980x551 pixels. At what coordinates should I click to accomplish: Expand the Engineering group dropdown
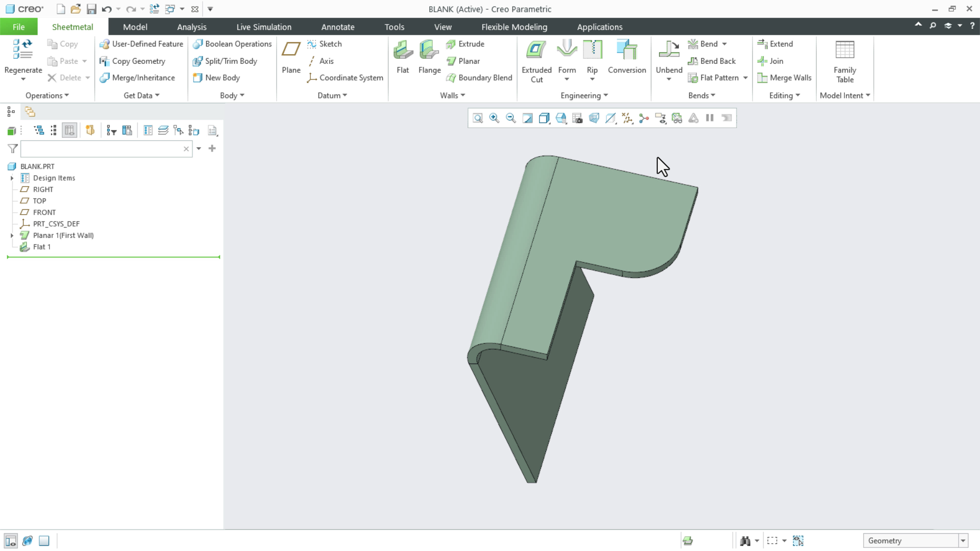click(584, 95)
